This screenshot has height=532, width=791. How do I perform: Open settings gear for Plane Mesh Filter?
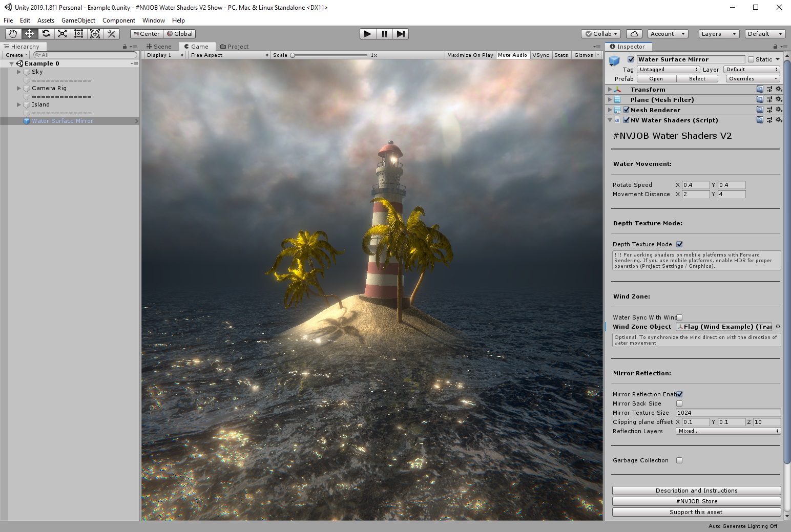click(x=779, y=99)
